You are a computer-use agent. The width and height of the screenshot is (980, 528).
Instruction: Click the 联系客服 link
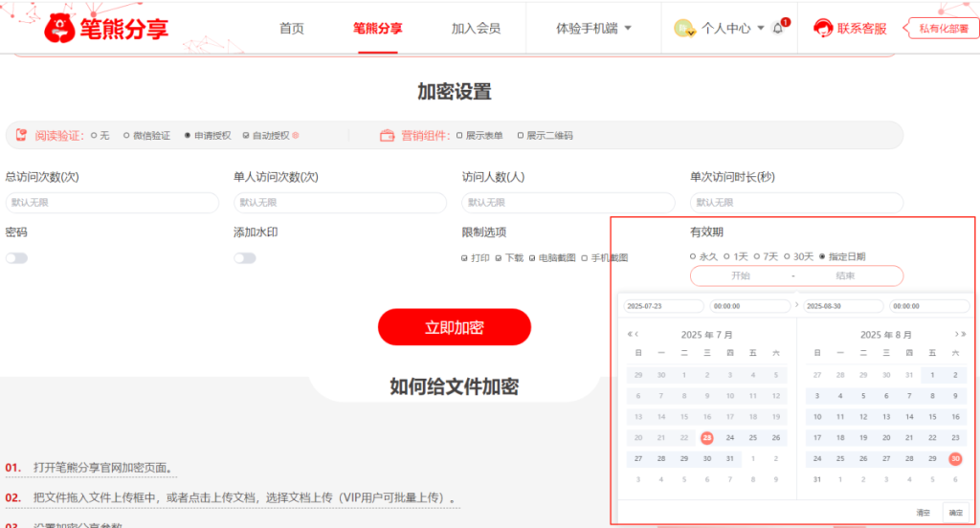tap(862, 28)
